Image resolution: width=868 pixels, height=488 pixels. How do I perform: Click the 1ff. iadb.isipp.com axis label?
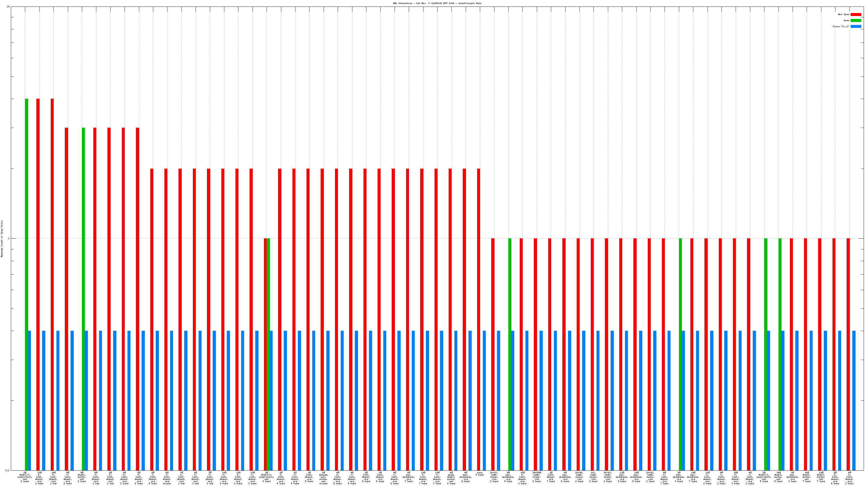click(x=593, y=477)
